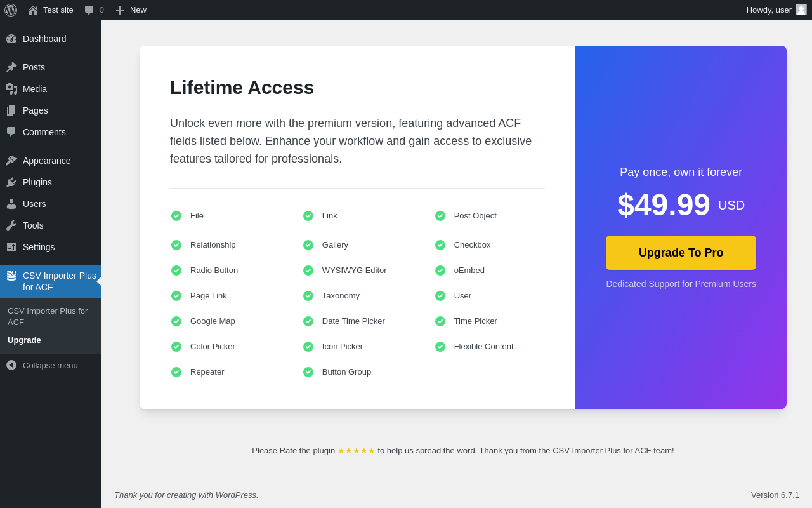Click the New plus icon
Screen dimensions: 812x508
click(120, 10)
